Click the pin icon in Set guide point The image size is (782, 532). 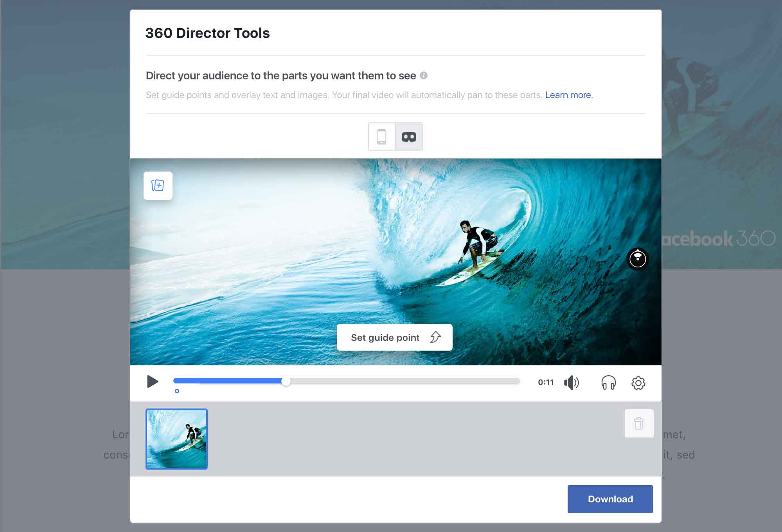tap(435, 337)
